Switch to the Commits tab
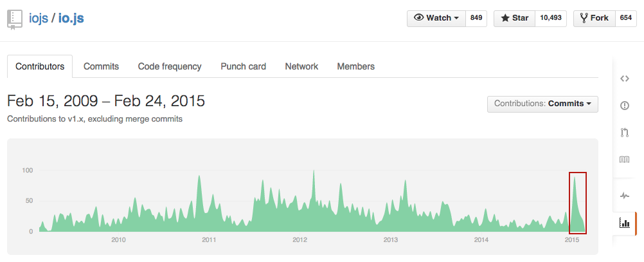This screenshot has height=262, width=644. (x=101, y=67)
